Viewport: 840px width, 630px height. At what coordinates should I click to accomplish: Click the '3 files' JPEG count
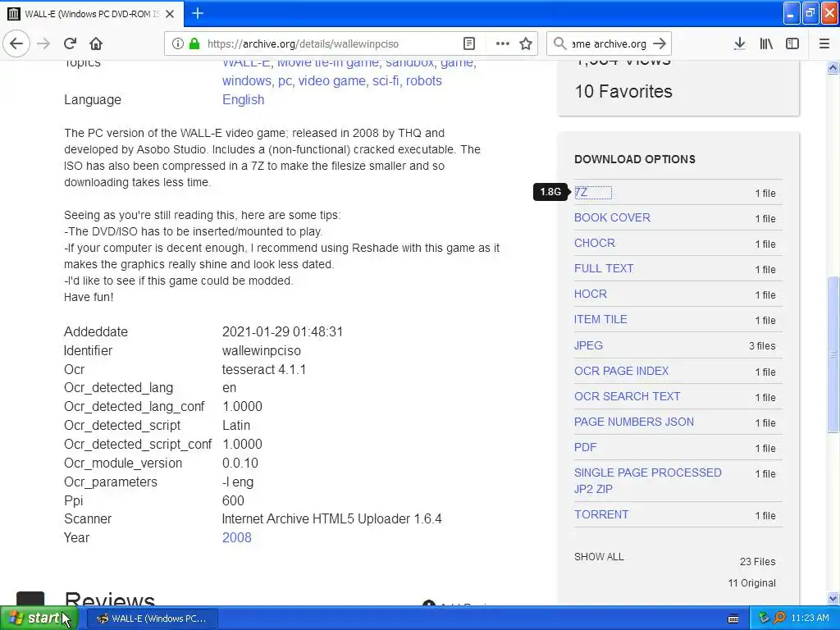pos(762,346)
